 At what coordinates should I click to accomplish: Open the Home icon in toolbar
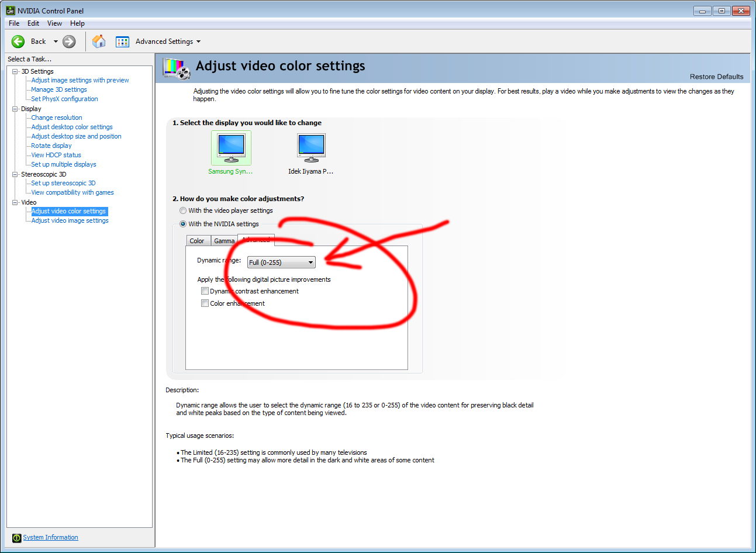click(x=99, y=42)
